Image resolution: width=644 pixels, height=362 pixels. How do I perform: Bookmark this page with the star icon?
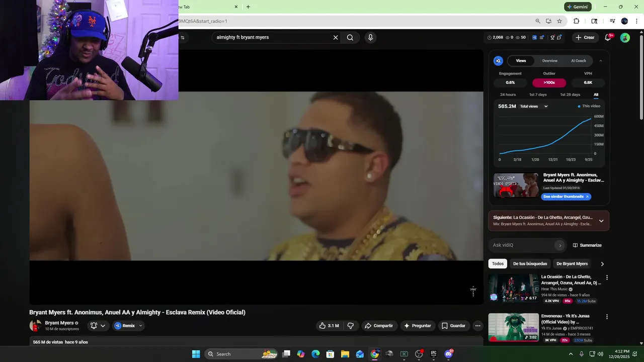[559, 21]
